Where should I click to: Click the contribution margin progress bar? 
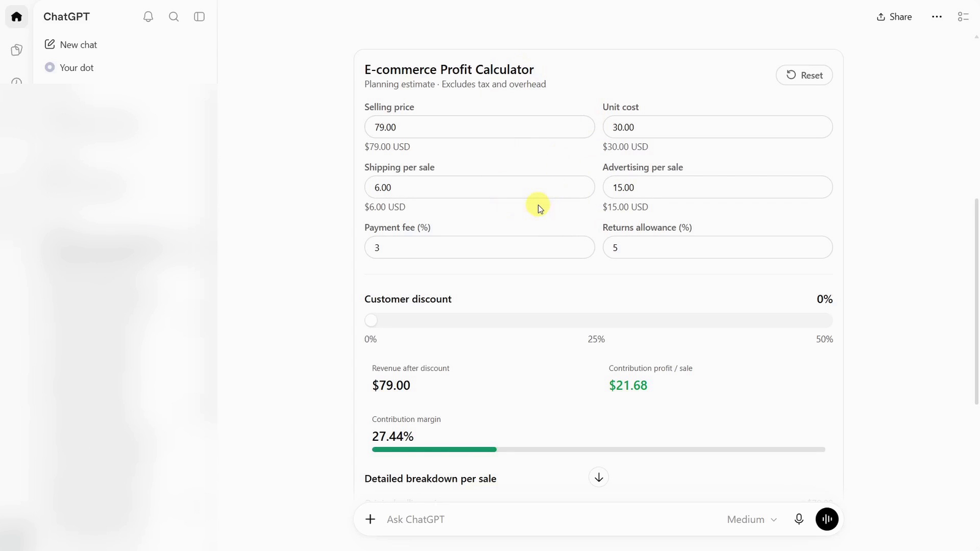(598, 449)
